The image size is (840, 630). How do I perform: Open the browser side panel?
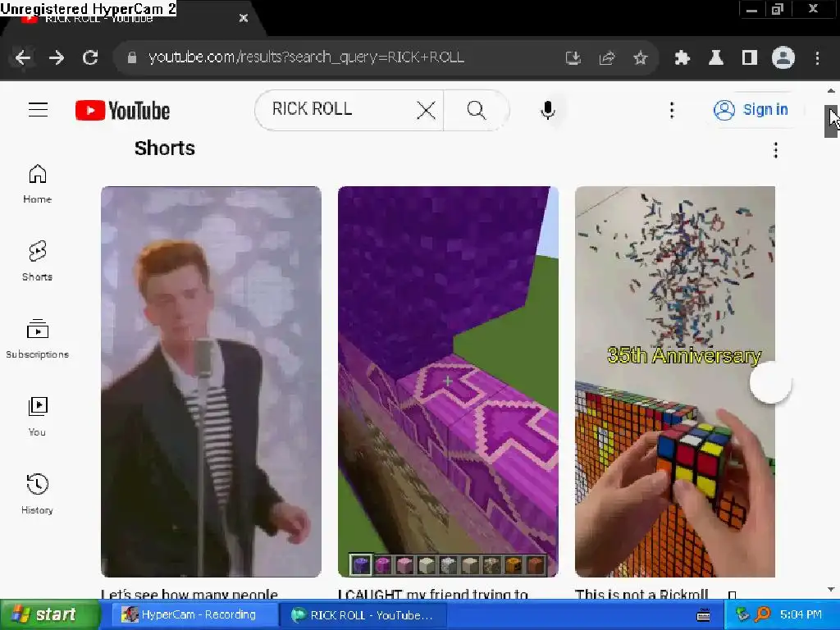coord(750,58)
